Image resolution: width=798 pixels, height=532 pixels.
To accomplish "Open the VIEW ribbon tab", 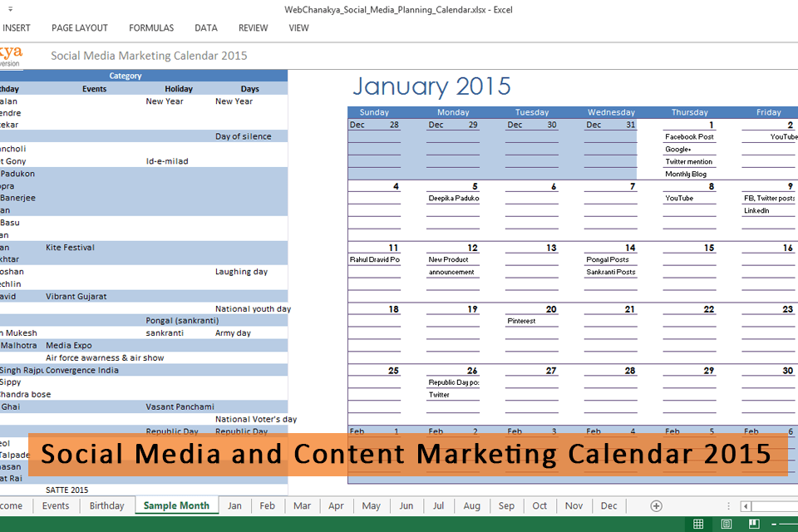I will [298, 27].
